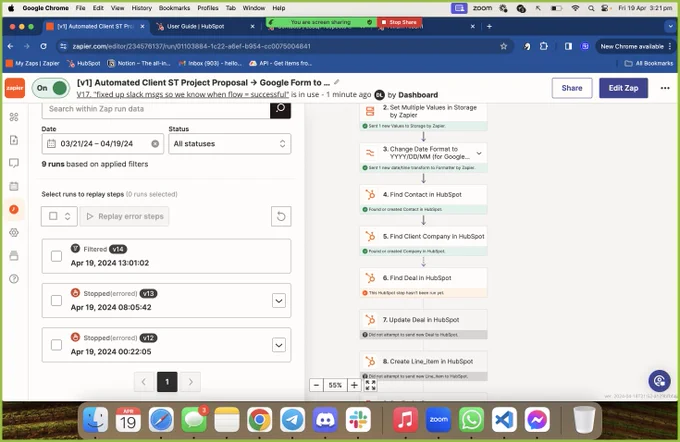Click the V17 version description link

tap(183, 94)
